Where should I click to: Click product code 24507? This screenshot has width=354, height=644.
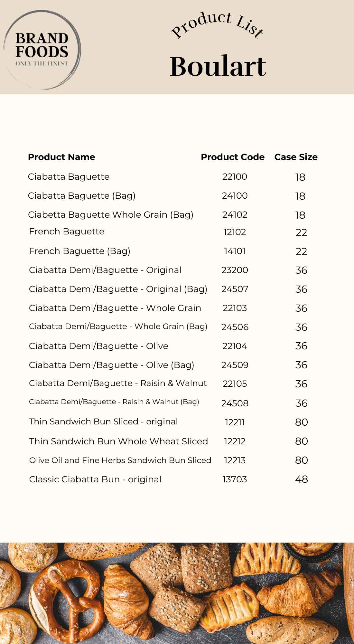235,289
